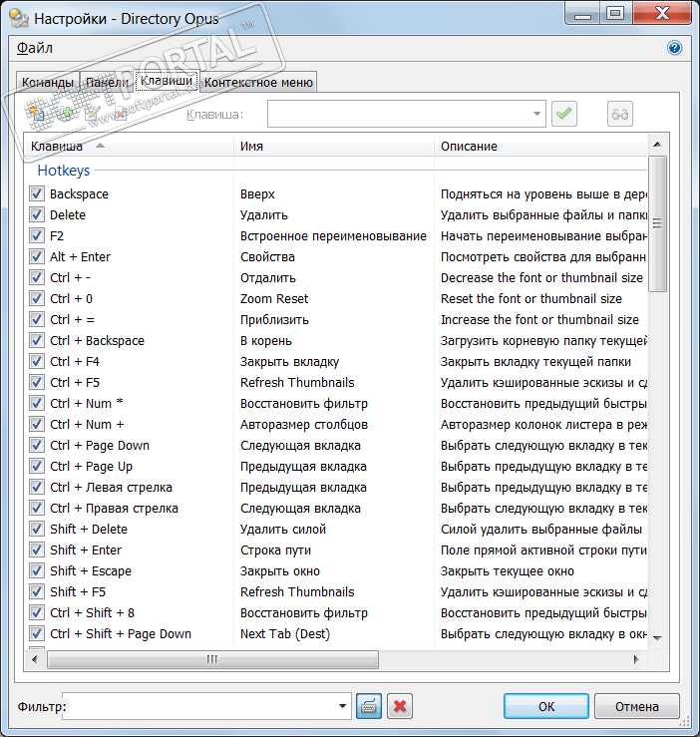The height and width of the screenshot is (737, 700).
Task: Click the scroll down arrow of list
Action: (657, 638)
